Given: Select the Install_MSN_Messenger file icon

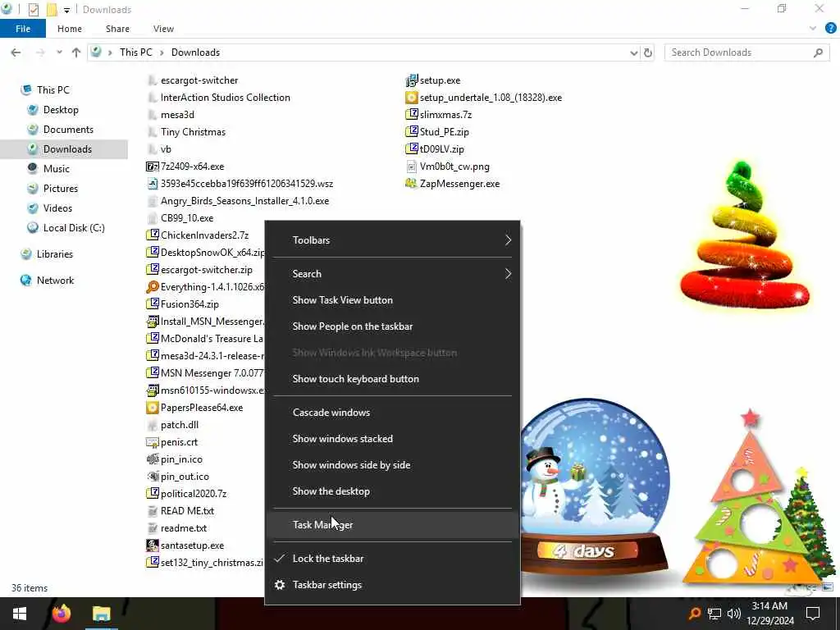Looking at the screenshot, I should click(x=153, y=322).
